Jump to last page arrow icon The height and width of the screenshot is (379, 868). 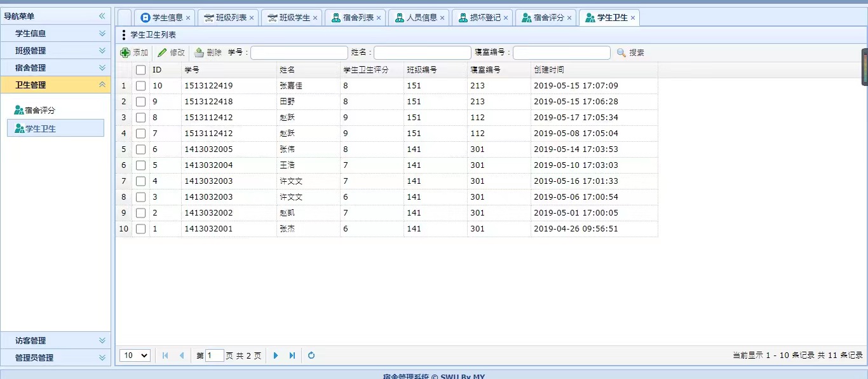pyautogui.click(x=292, y=355)
